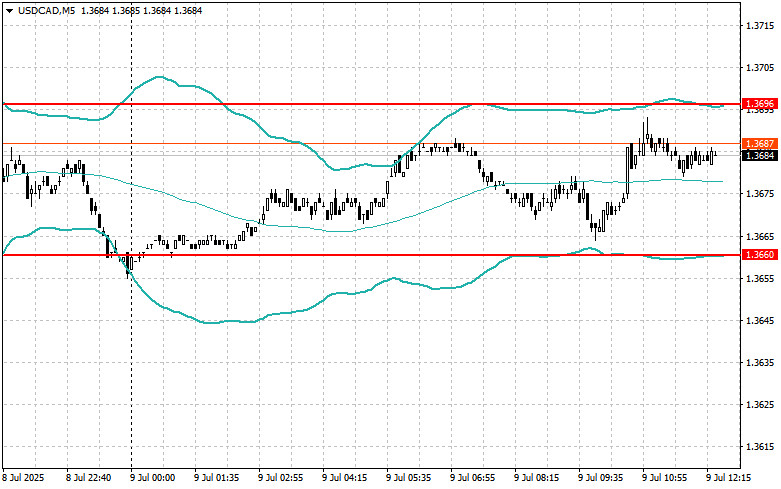781x489 pixels.
Task: Click the 9 Jul 02:55 time label
Action: tap(280, 478)
